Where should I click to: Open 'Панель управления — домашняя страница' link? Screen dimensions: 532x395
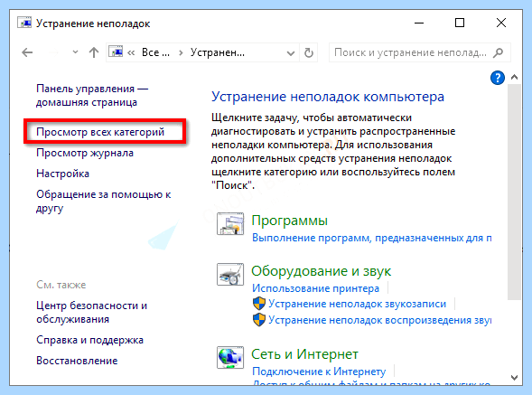[x=92, y=96]
